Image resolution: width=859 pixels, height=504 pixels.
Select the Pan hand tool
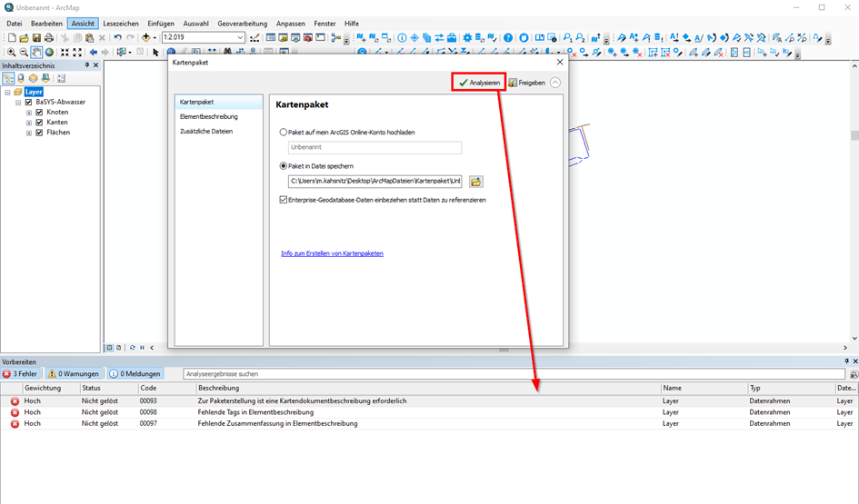(x=36, y=53)
